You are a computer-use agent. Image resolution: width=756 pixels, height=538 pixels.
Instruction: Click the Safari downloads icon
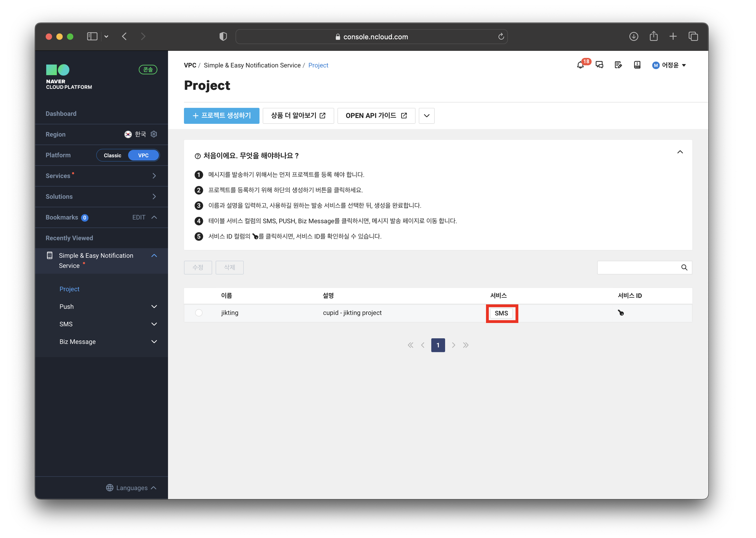[633, 36]
